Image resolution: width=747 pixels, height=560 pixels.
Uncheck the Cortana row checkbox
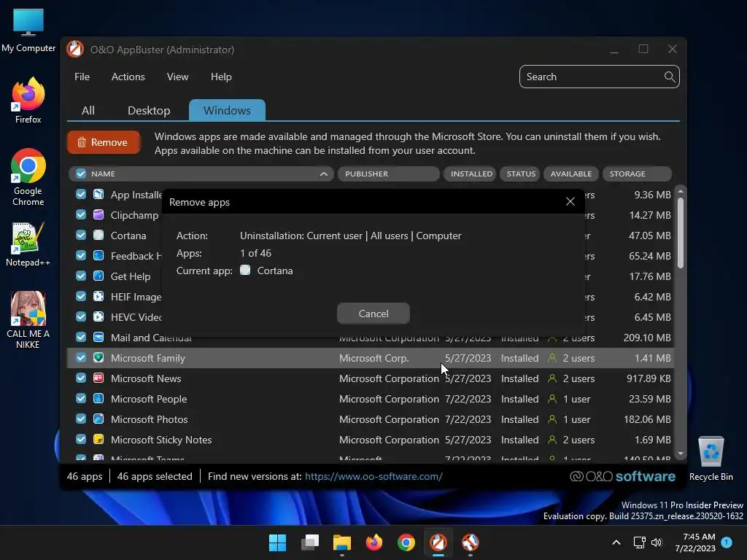coord(81,236)
